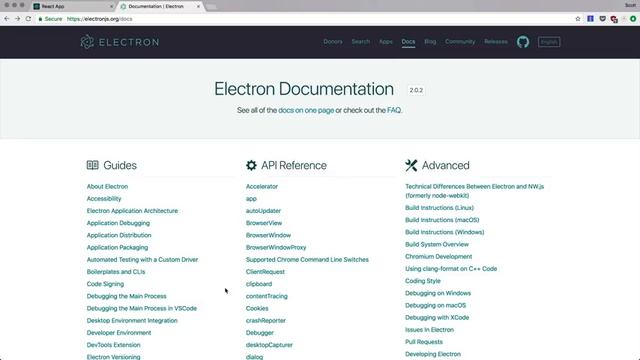This screenshot has width=640, height=360.
Task: Open the clipboard API reference
Action: (x=259, y=284)
